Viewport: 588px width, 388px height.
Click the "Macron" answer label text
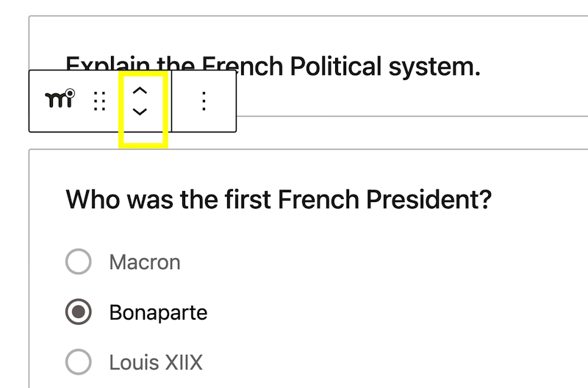(x=145, y=262)
